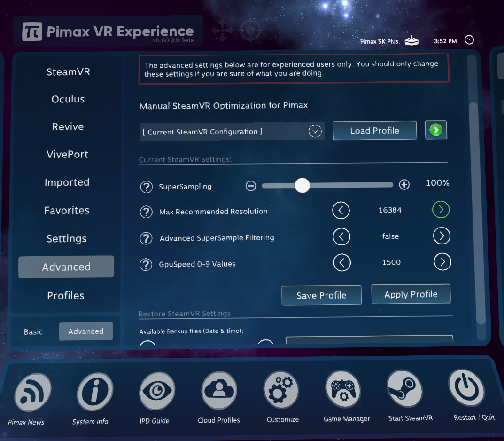This screenshot has height=441, width=504.
Task: Open Cloud Profiles icon
Action: point(219,390)
